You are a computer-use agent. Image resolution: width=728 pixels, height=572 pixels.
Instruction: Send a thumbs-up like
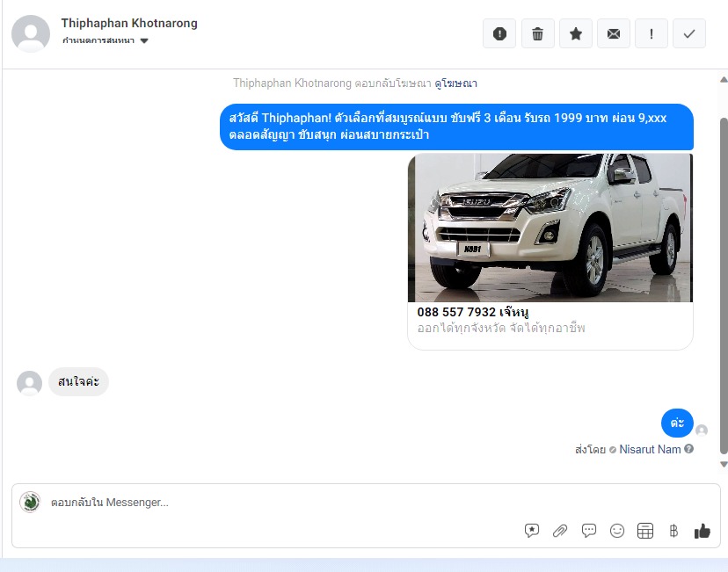(702, 530)
